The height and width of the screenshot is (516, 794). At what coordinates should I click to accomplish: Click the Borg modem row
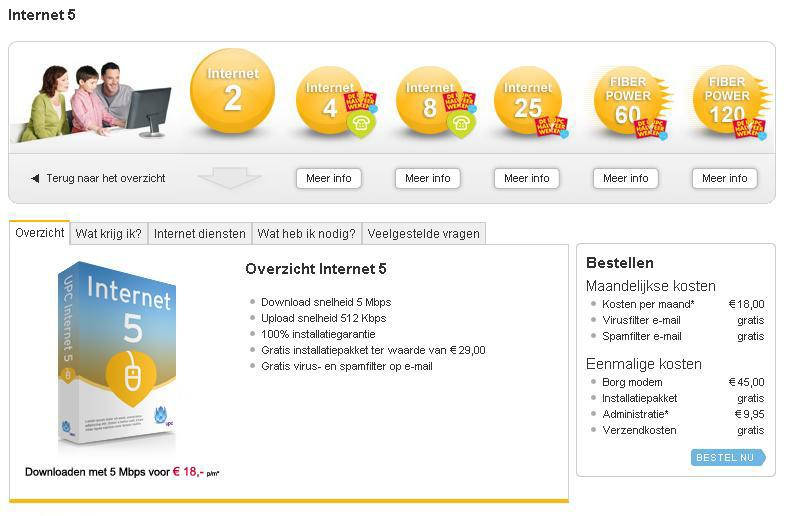coord(678,382)
